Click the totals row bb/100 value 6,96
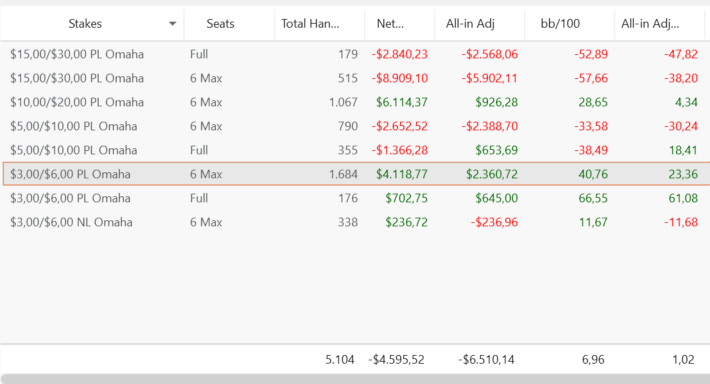 point(593,360)
